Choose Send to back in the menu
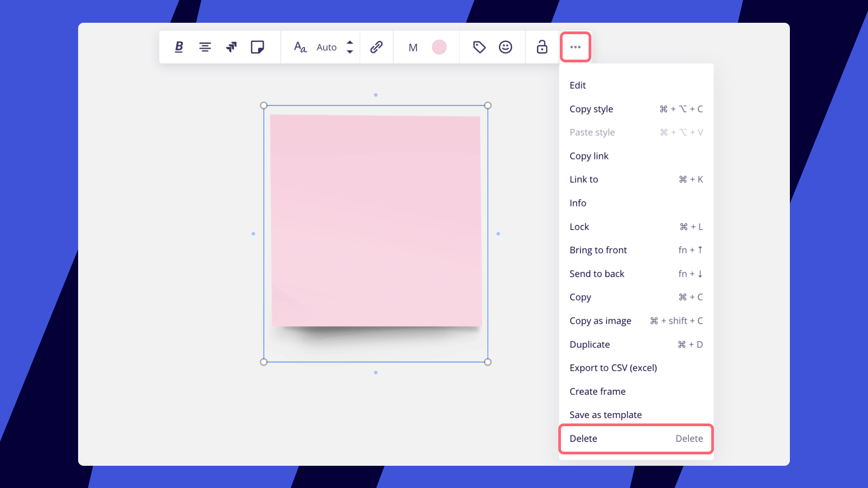This screenshot has width=868, height=488. point(597,273)
